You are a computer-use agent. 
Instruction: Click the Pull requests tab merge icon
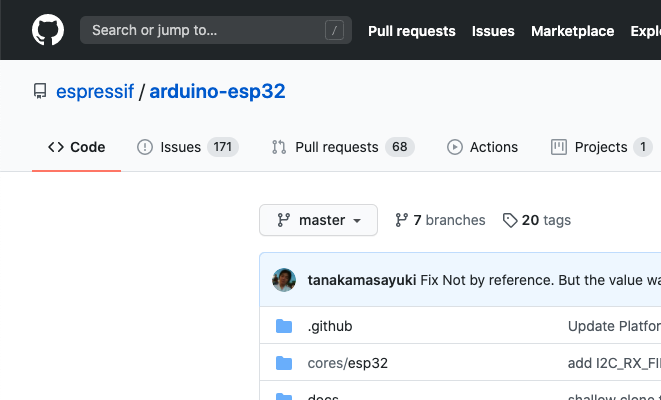(x=279, y=147)
